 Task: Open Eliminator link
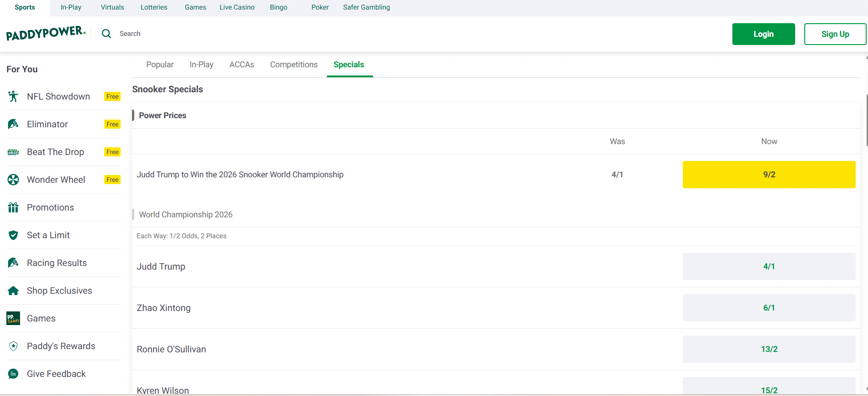(64, 124)
